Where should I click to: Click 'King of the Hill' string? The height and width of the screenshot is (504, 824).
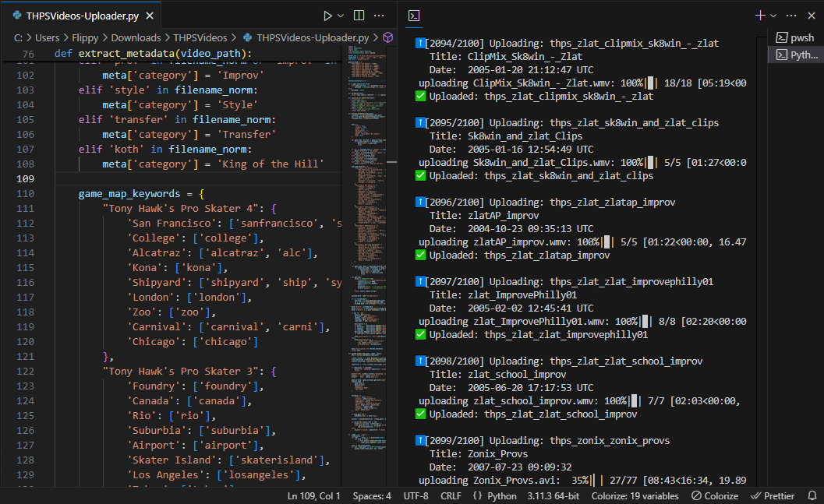pyautogui.click(x=271, y=164)
